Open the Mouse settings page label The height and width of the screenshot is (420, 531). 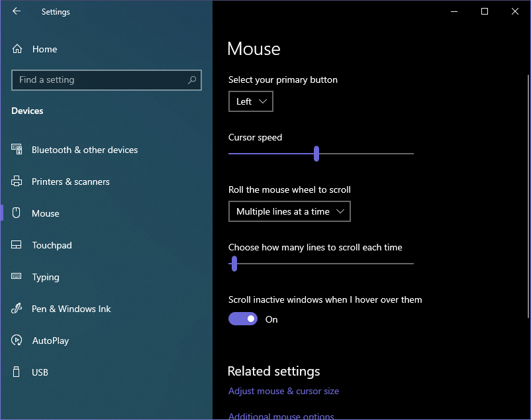click(46, 213)
